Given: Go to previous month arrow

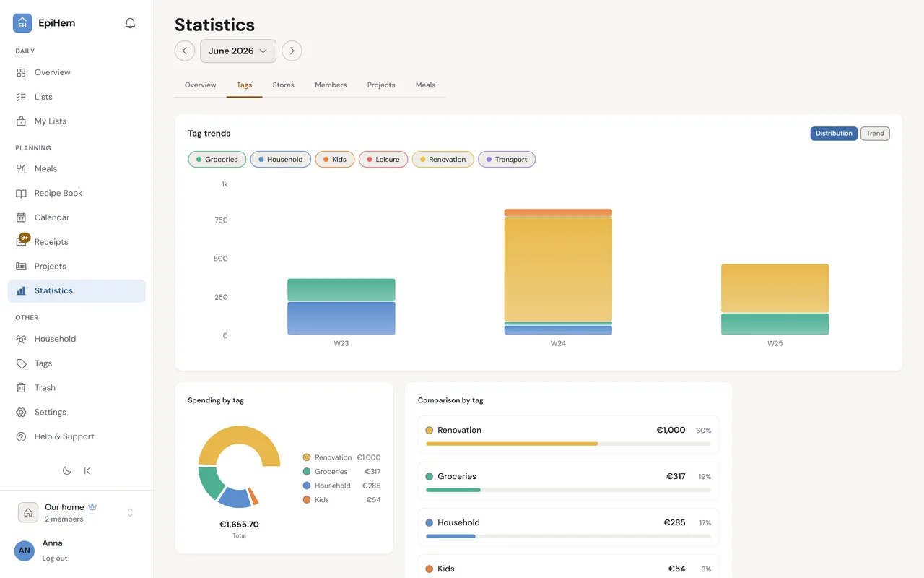Looking at the screenshot, I should 185,51.
